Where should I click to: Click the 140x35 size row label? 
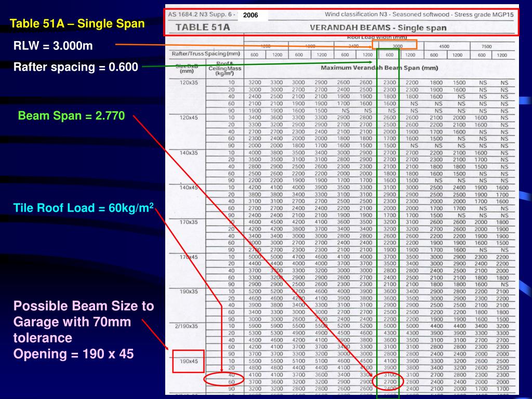point(189,153)
